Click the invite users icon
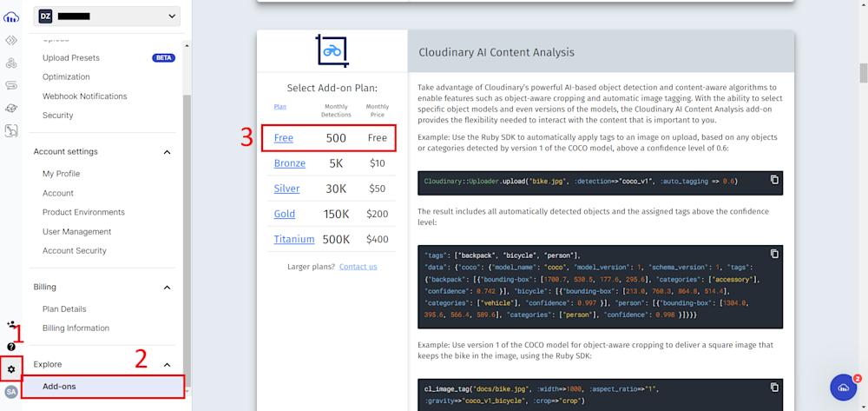Screen dimensions: 868x411 point(11,325)
